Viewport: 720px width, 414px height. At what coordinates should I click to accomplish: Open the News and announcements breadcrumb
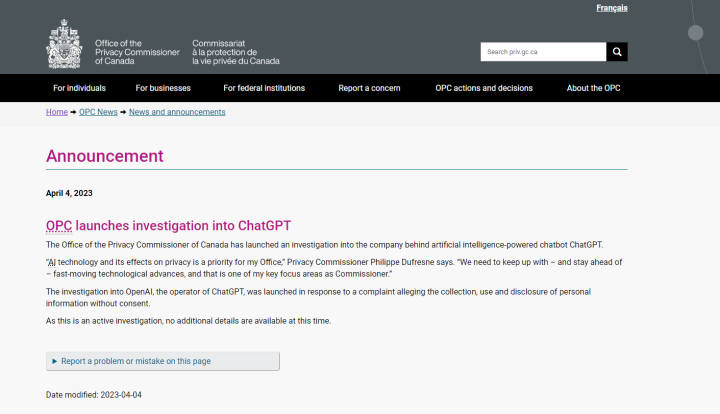(177, 112)
